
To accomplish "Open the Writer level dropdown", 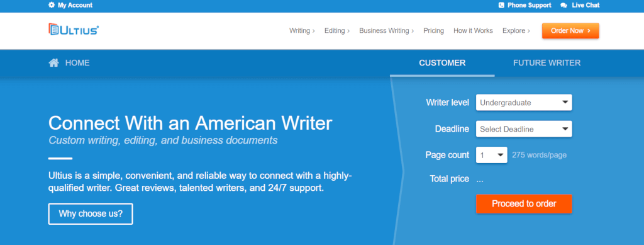I will 524,103.
